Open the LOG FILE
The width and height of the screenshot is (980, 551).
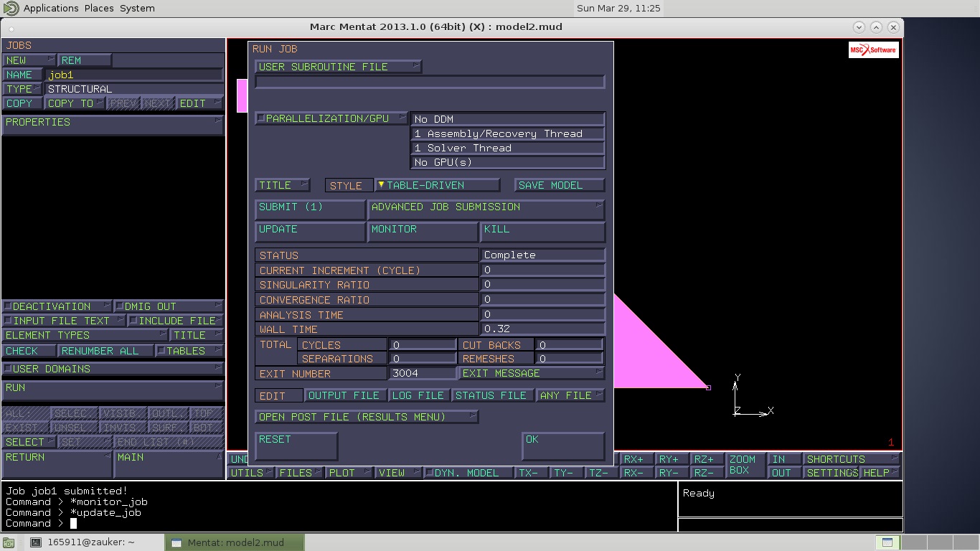(420, 395)
